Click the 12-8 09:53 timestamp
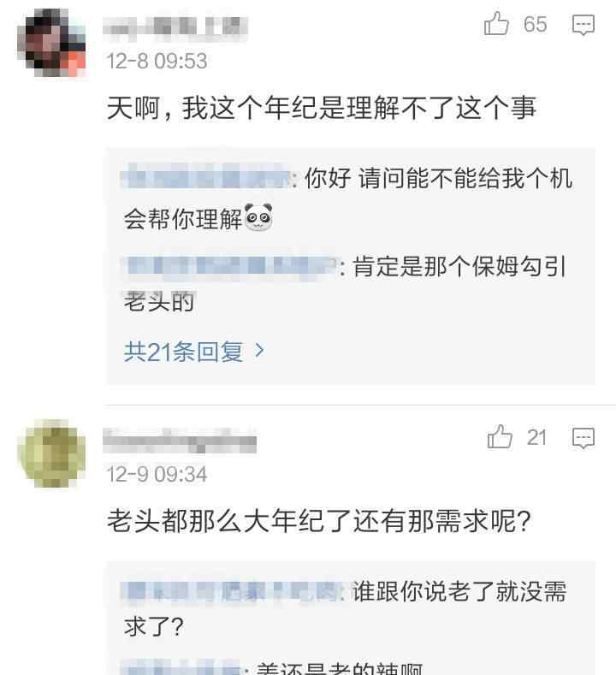This screenshot has height=675, width=616. click(x=157, y=61)
